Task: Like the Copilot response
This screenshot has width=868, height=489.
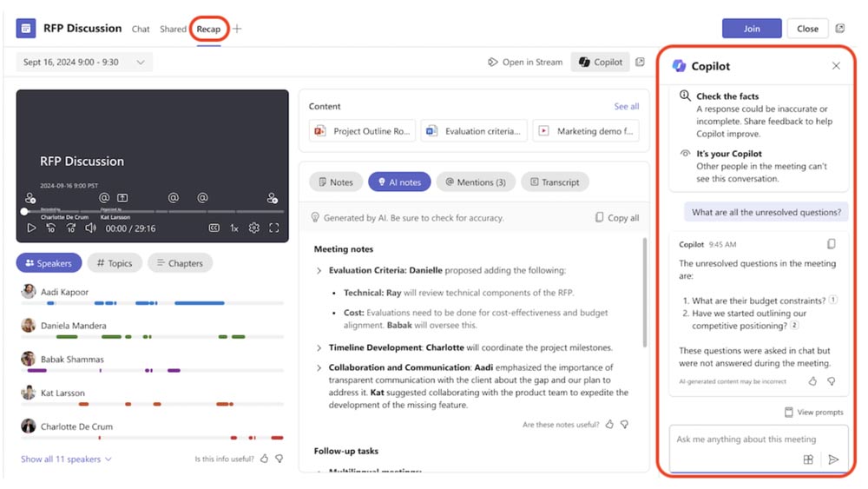Action: [812, 381]
